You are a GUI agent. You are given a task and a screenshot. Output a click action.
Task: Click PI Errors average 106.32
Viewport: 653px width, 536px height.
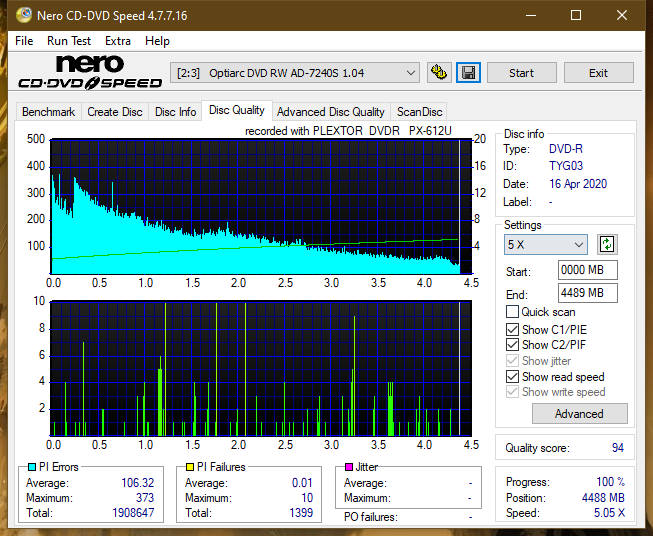pyautogui.click(x=137, y=483)
